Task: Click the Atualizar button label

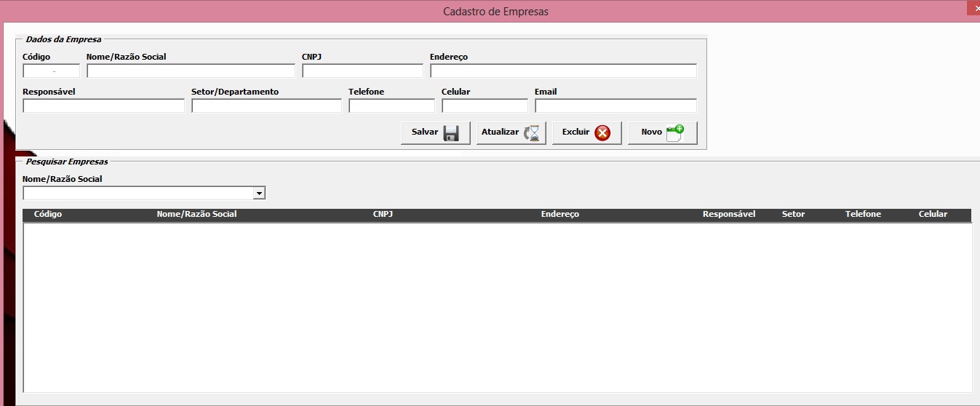Action: (x=500, y=132)
